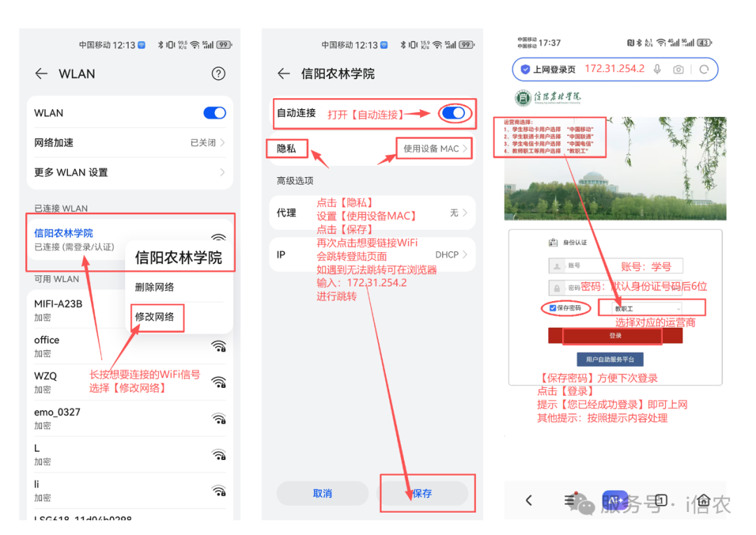Uncheck the 保存密码 checkbox
The image size is (756, 535).
tap(553, 308)
